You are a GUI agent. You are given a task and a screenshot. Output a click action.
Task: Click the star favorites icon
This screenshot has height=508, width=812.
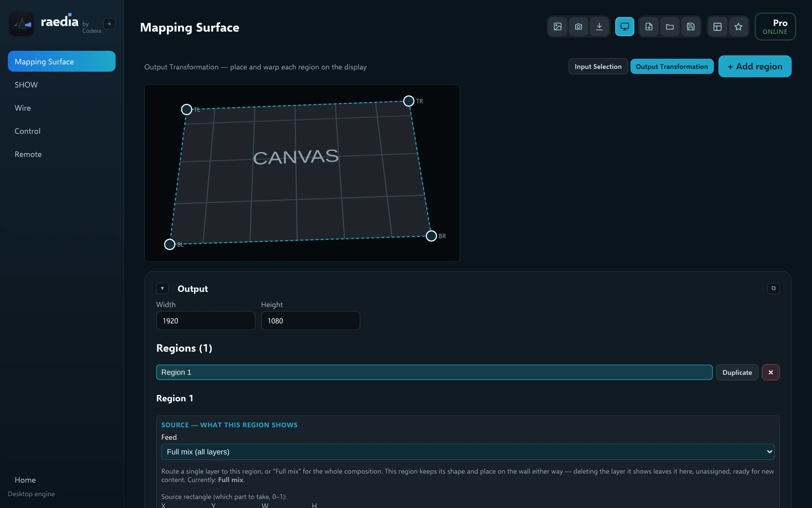(x=738, y=26)
